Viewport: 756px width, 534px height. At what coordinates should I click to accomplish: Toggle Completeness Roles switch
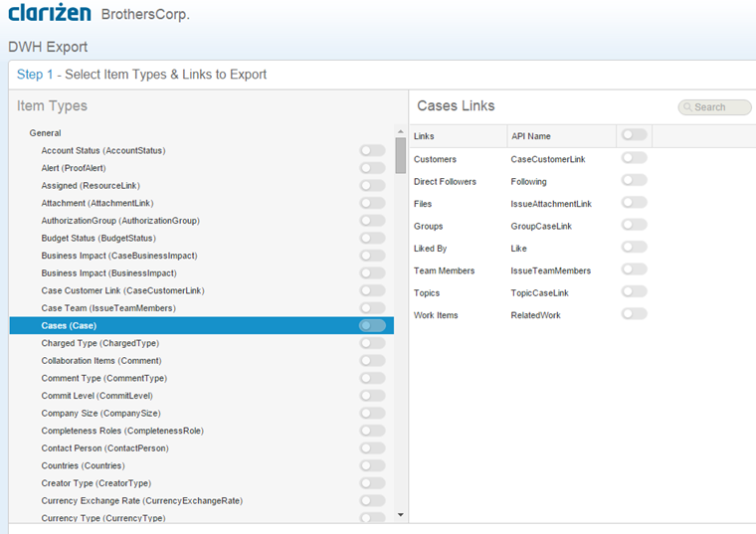[372, 431]
